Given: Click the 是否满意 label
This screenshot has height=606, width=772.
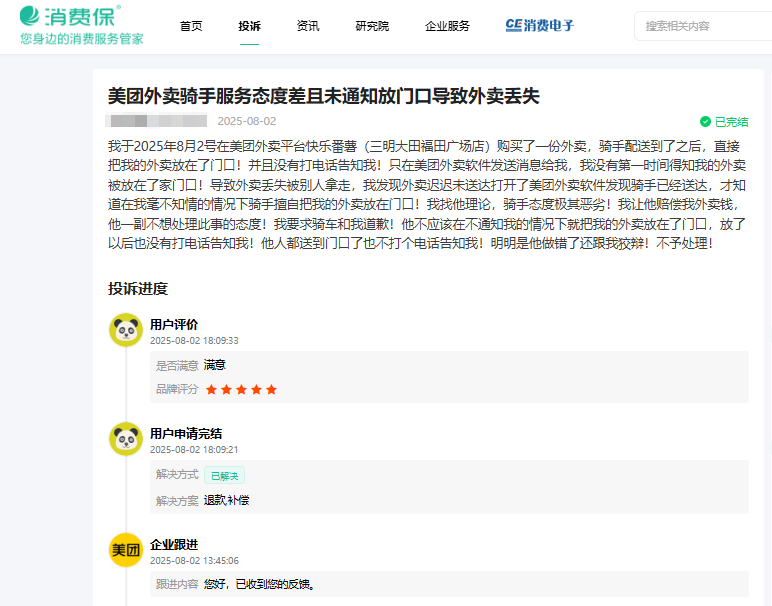Looking at the screenshot, I should [x=177, y=365].
